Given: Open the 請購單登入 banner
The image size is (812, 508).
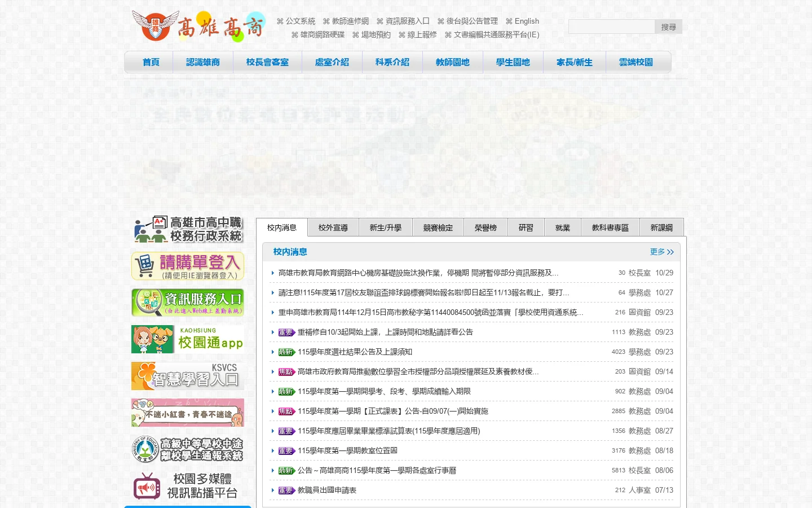Looking at the screenshot, I should [x=188, y=266].
